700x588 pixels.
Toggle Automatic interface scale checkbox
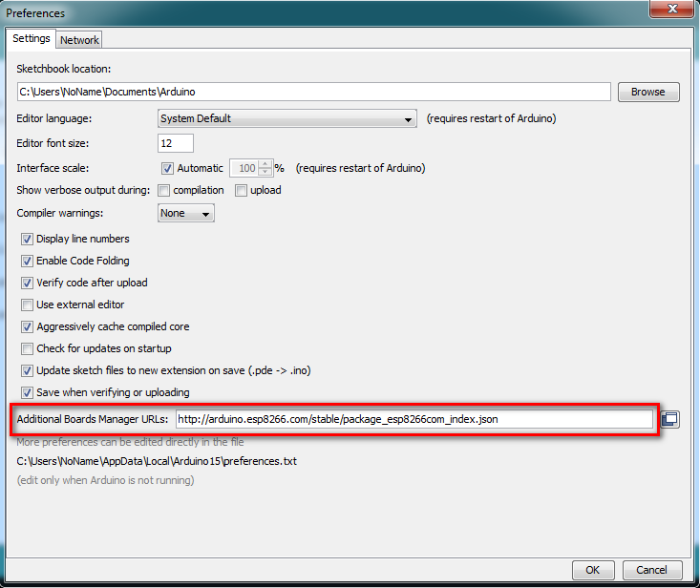pyautogui.click(x=167, y=169)
